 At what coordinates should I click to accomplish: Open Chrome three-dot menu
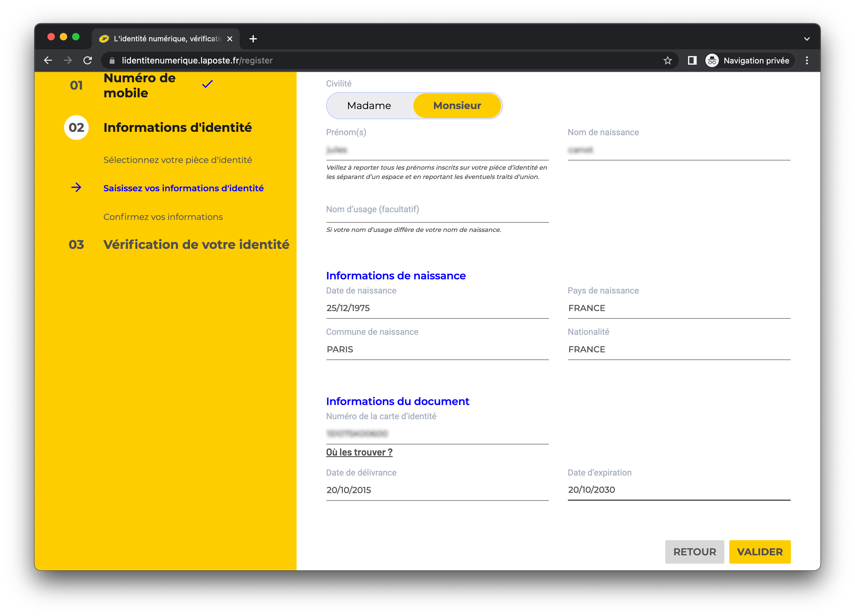pyautogui.click(x=807, y=60)
